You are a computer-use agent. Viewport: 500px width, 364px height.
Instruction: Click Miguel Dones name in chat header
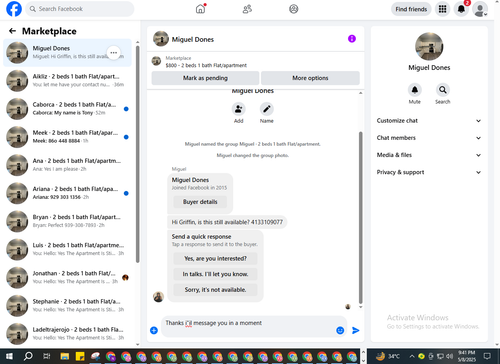pos(193,39)
